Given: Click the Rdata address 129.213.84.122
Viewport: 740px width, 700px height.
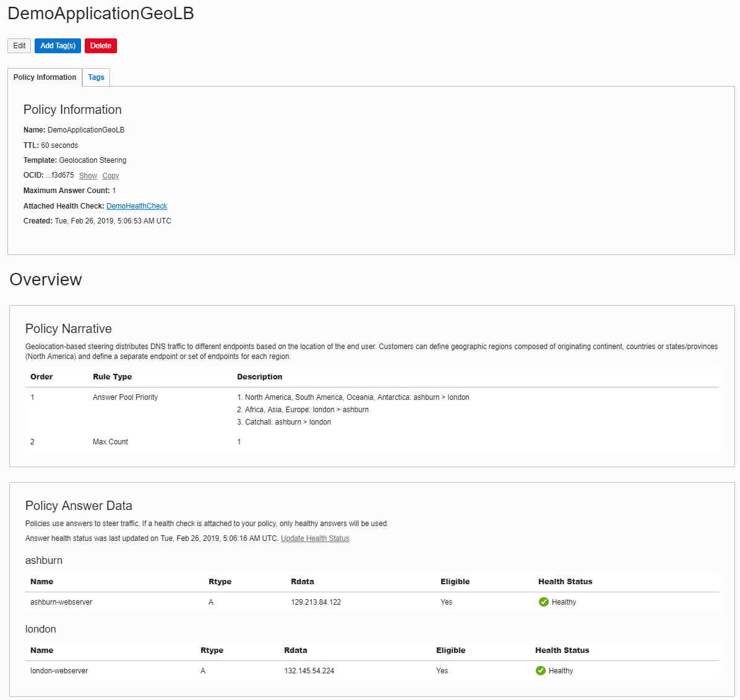Looking at the screenshot, I should tap(316, 602).
